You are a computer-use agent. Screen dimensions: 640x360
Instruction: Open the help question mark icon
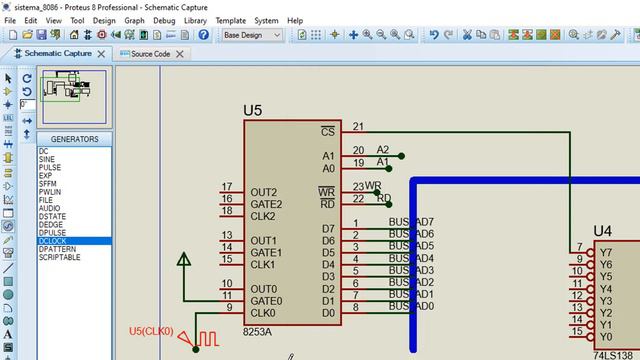[203, 35]
